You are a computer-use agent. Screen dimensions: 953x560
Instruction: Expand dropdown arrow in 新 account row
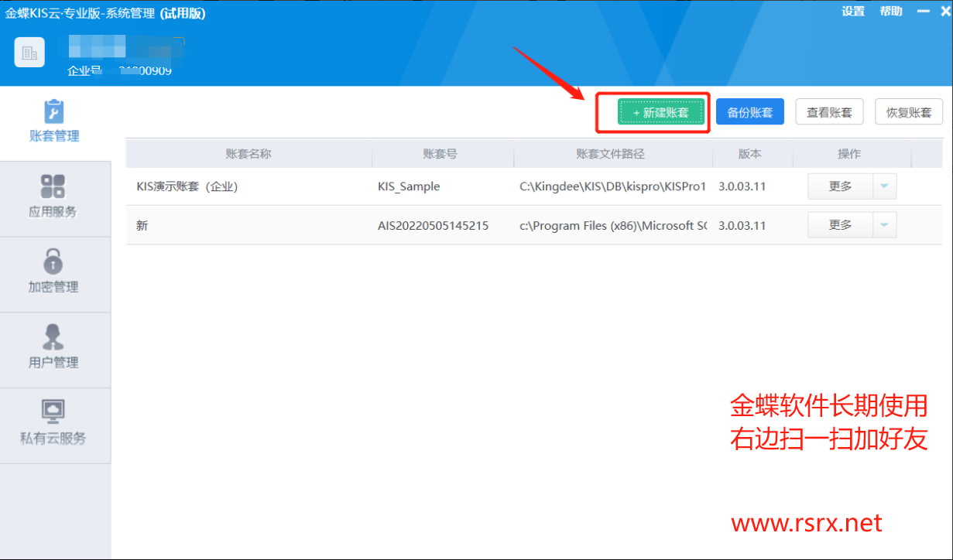(885, 225)
